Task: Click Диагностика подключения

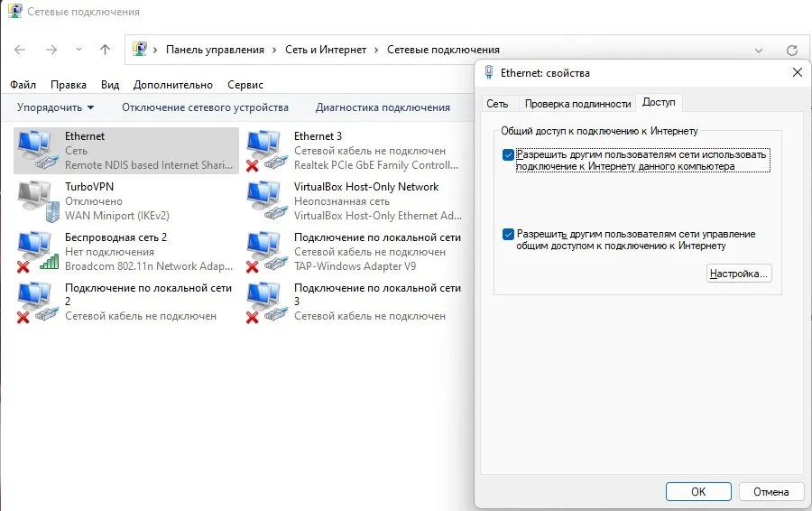Action: 383,107
